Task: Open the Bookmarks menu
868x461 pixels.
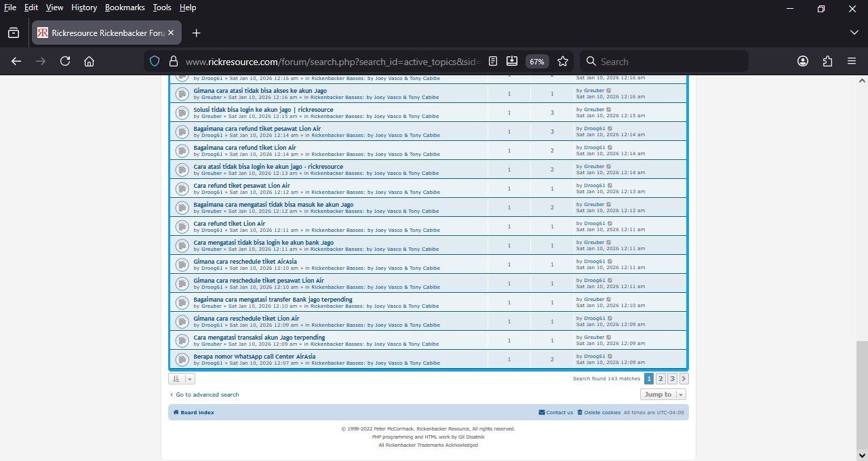Action: point(125,7)
